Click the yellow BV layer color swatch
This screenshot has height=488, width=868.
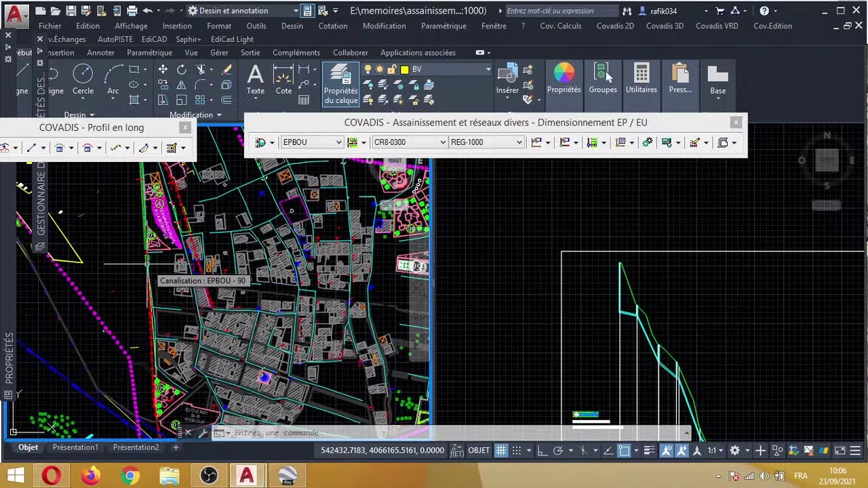405,70
